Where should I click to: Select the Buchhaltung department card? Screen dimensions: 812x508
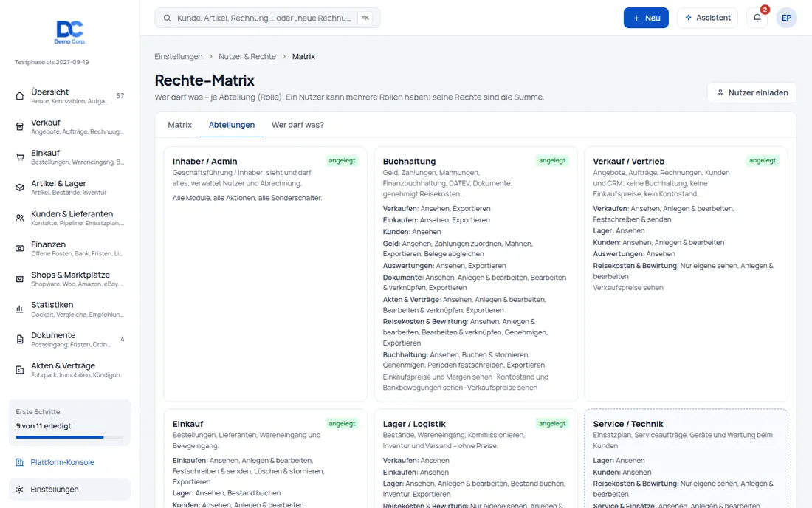pyautogui.click(x=476, y=274)
